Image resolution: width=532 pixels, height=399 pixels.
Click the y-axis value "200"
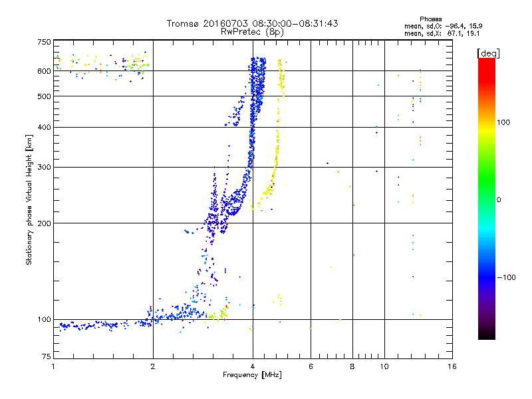[44, 223]
